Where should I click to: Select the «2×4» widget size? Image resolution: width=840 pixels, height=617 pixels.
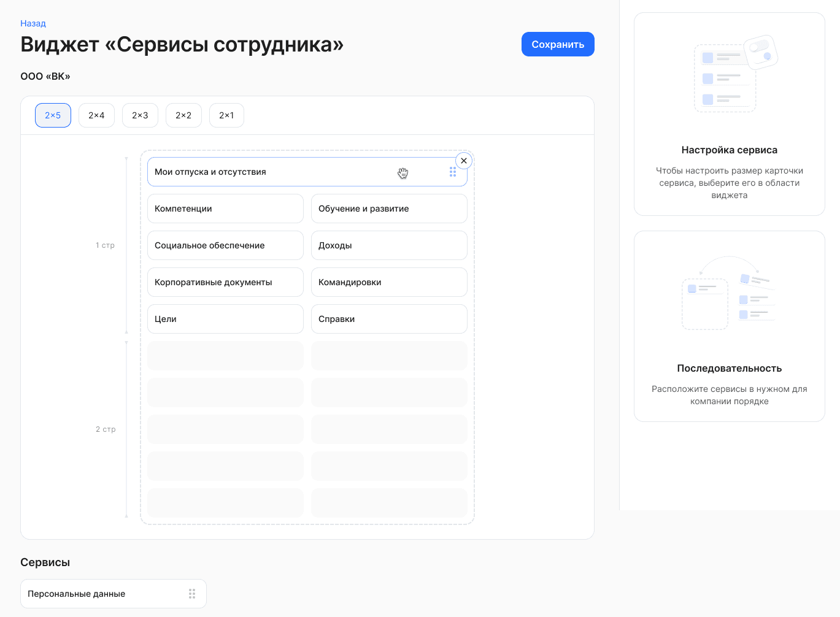[x=96, y=115]
